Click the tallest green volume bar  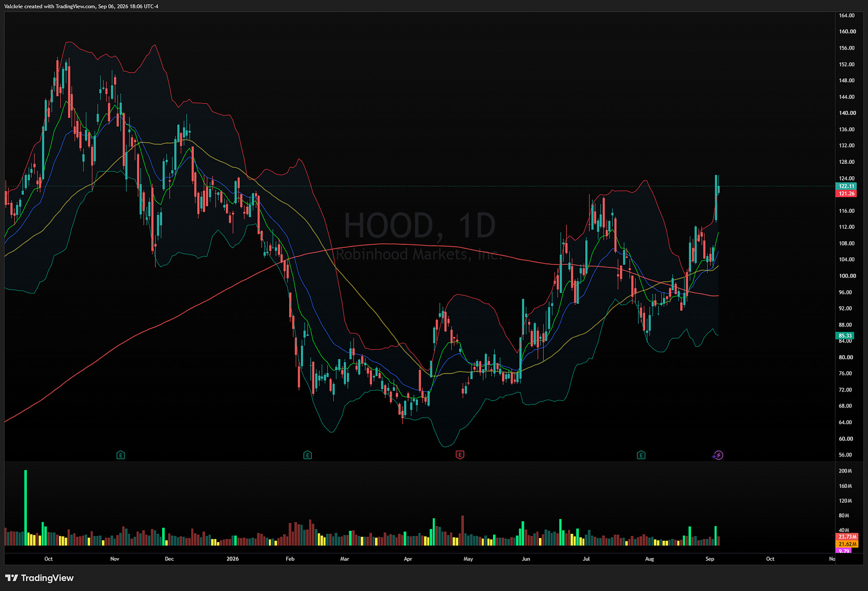tap(26, 508)
